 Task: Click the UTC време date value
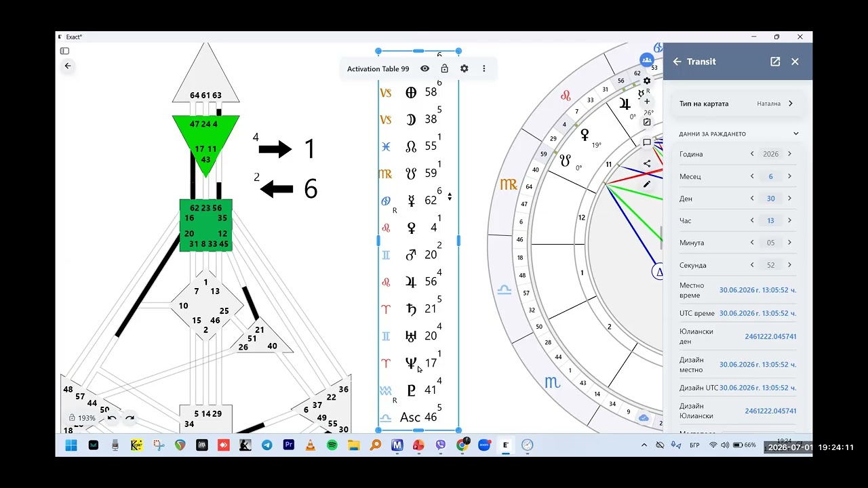(757, 313)
